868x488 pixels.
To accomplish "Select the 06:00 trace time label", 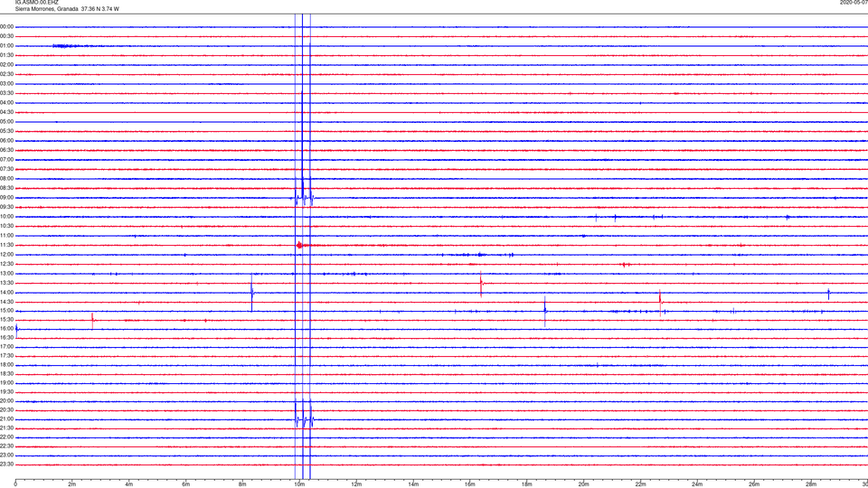I will coord(6,141).
